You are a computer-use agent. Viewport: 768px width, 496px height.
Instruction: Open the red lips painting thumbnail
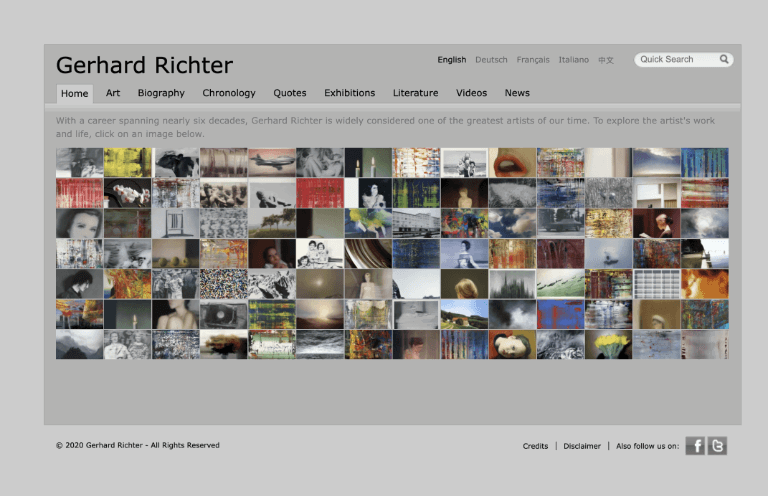click(512, 163)
